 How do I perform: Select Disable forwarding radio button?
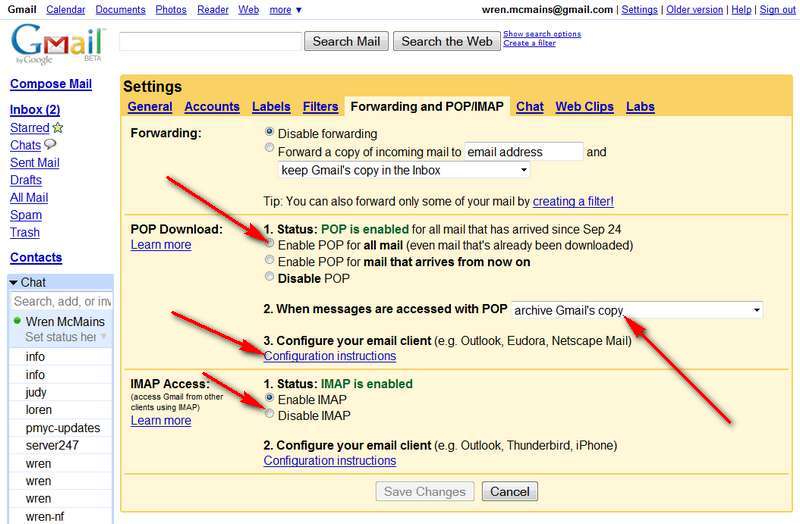pos(269,132)
